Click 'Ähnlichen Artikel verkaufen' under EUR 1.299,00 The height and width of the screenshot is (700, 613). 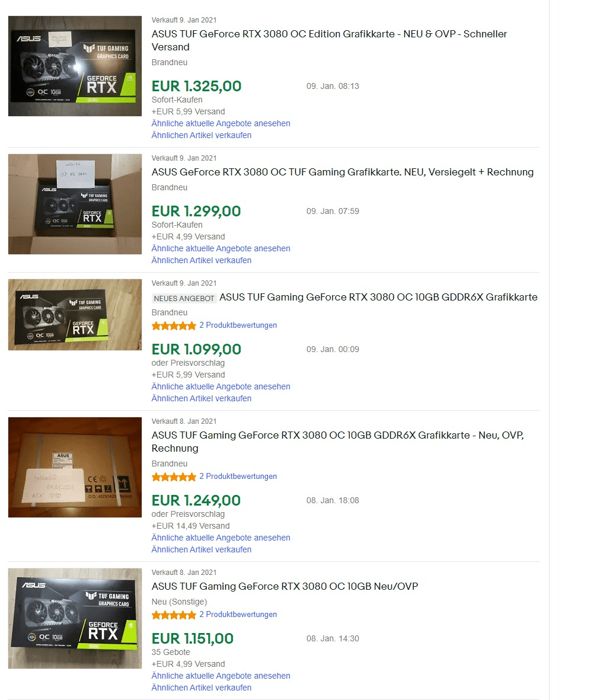(202, 260)
